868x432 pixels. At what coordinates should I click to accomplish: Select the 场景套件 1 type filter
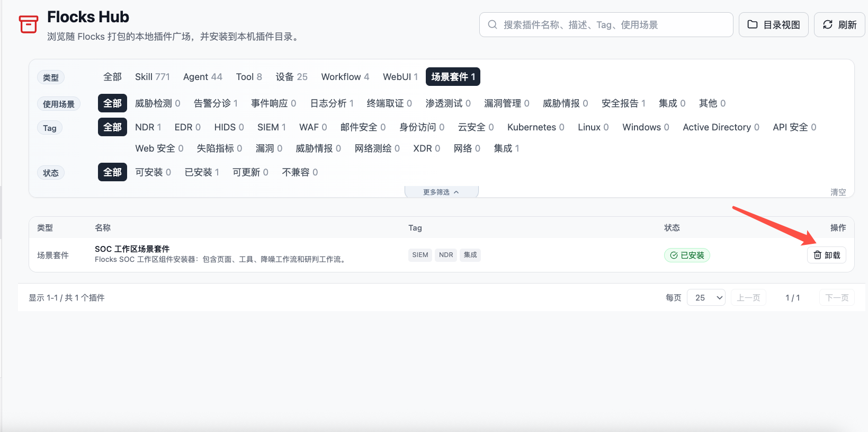pos(453,77)
